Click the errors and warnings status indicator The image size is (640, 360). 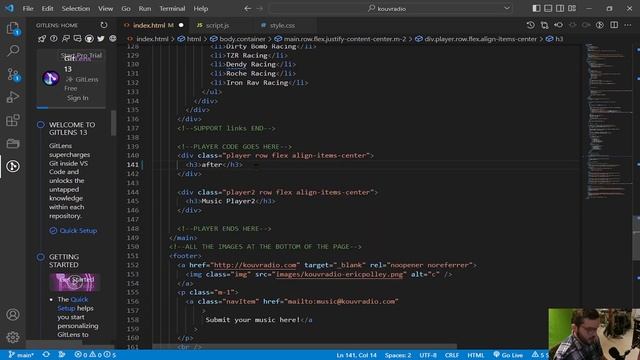[x=95, y=355]
